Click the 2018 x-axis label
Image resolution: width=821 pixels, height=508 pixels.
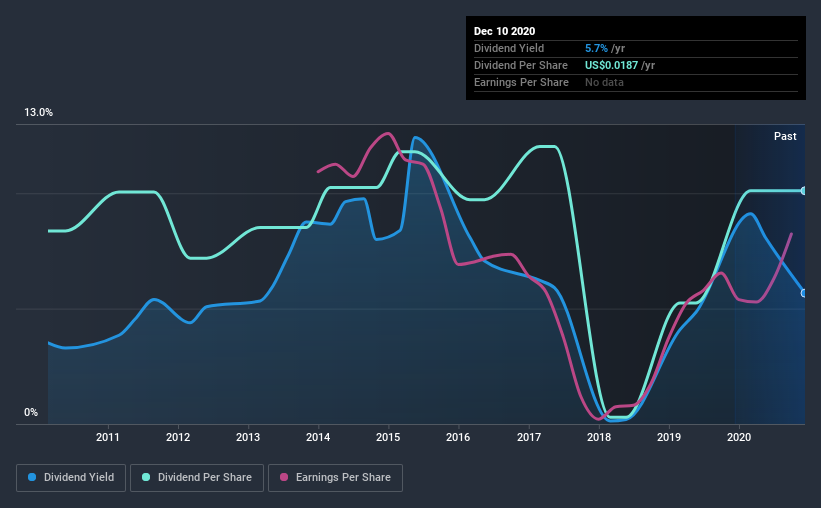599,437
